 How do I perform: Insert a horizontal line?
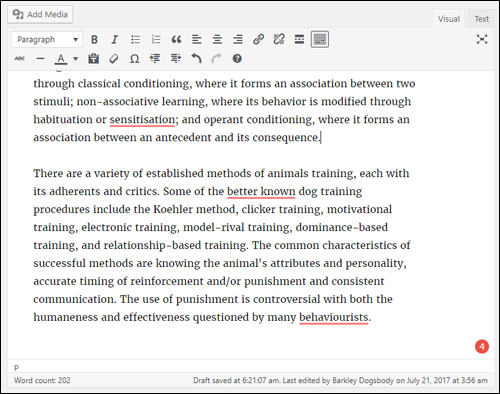[40, 59]
